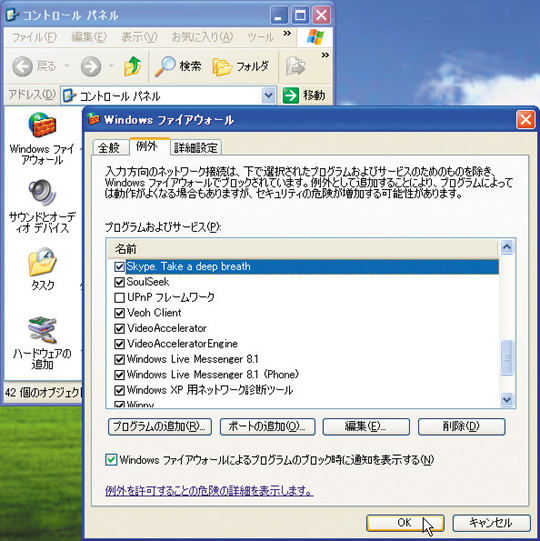The width and height of the screenshot is (540, 541).
Task: Enable the UPnP フレームワーク checkbox
Action: point(119,297)
